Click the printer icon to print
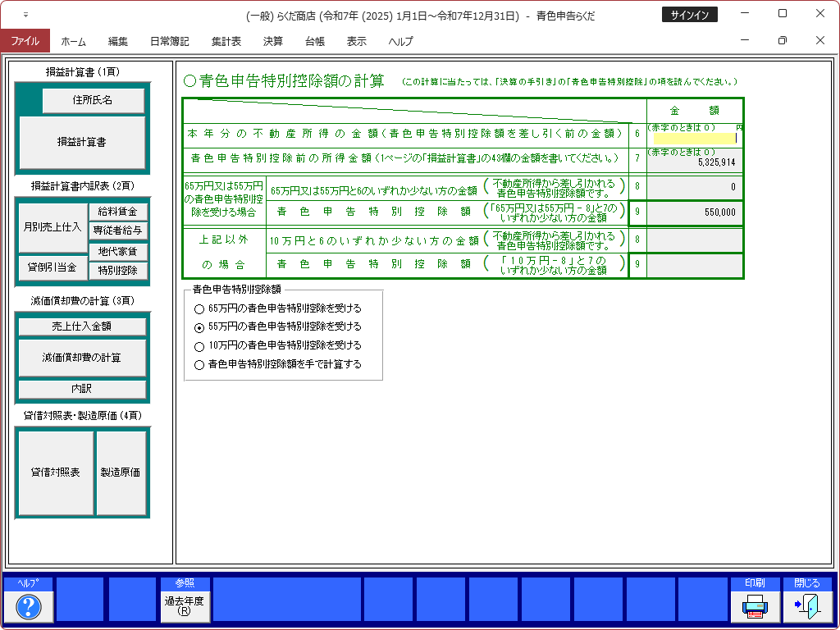This screenshot has height=630, width=840. click(x=755, y=607)
